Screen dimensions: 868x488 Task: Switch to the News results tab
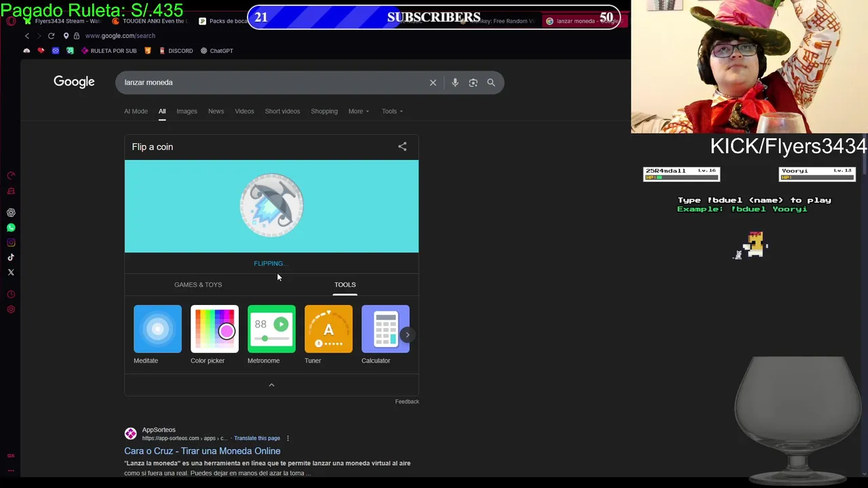(216, 111)
